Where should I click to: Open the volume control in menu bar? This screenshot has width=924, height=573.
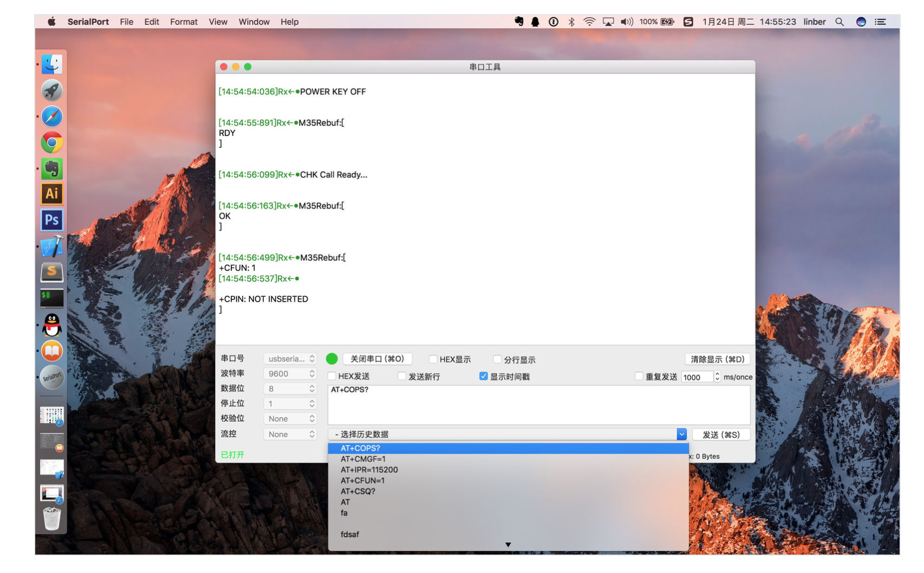pyautogui.click(x=627, y=22)
